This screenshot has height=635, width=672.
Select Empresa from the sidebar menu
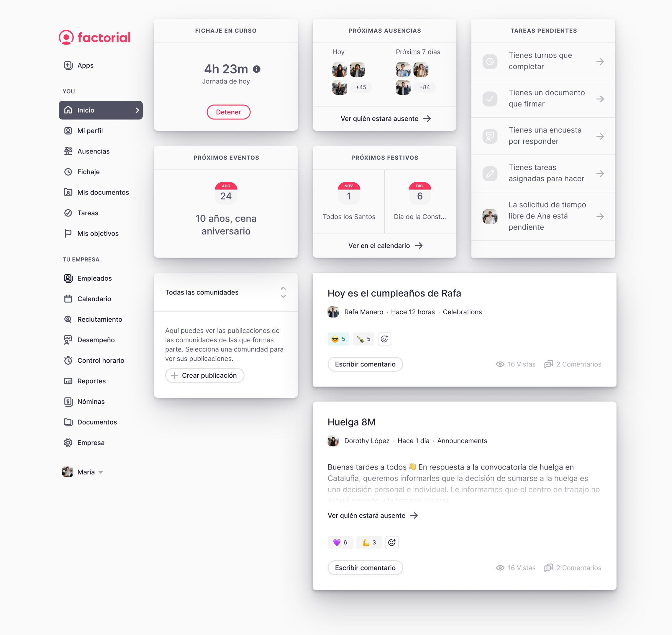coord(91,442)
